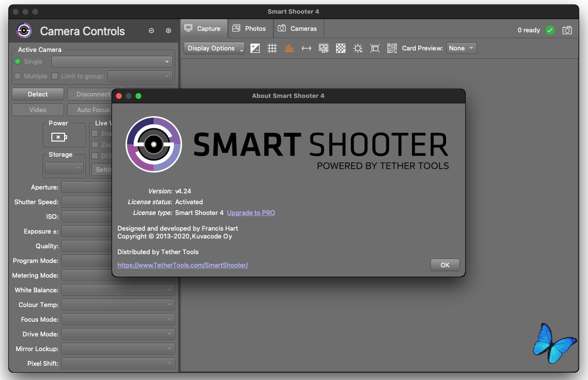Image resolution: width=588 pixels, height=380 pixels.
Task: Click the Auto Focus button
Action: point(90,110)
